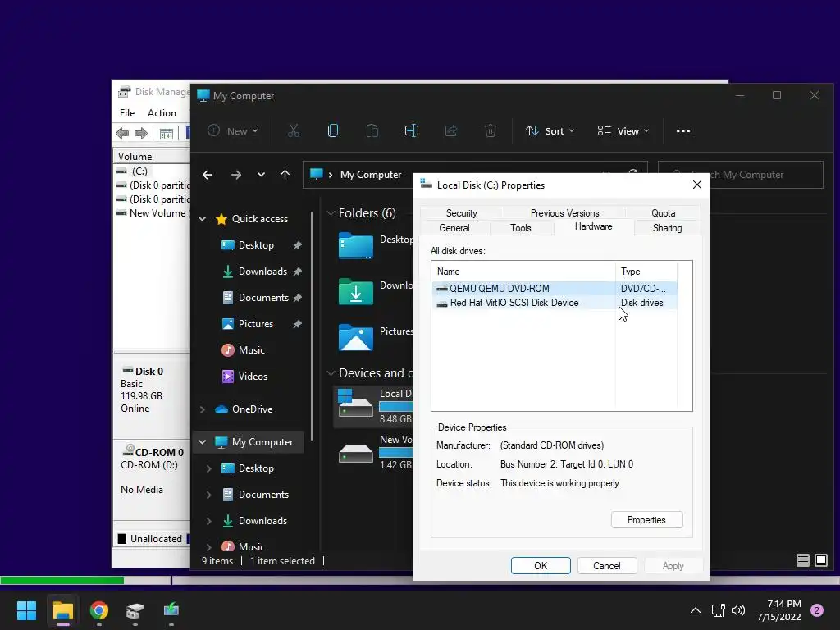The width and height of the screenshot is (840, 630).
Task: Open Action menu in Disk Management
Action: pyautogui.click(x=162, y=113)
